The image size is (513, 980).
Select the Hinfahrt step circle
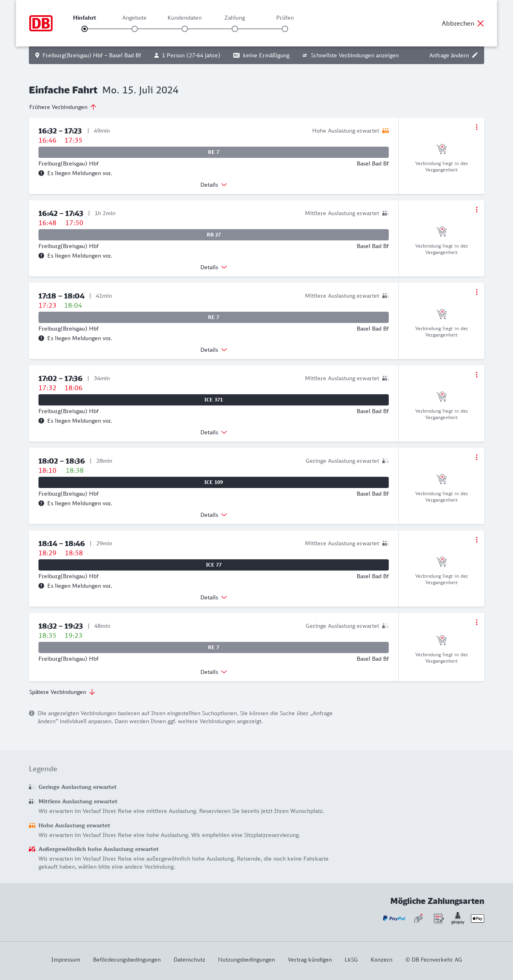(85, 29)
